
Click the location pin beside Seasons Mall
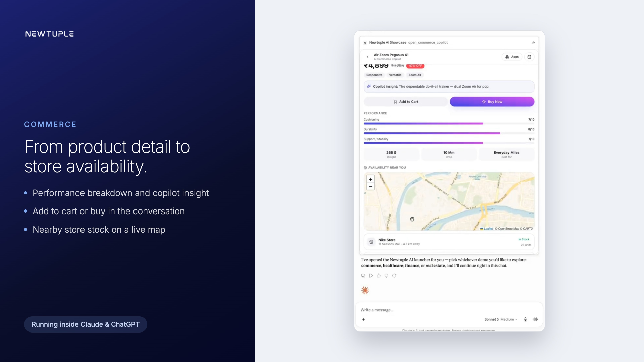(380, 244)
